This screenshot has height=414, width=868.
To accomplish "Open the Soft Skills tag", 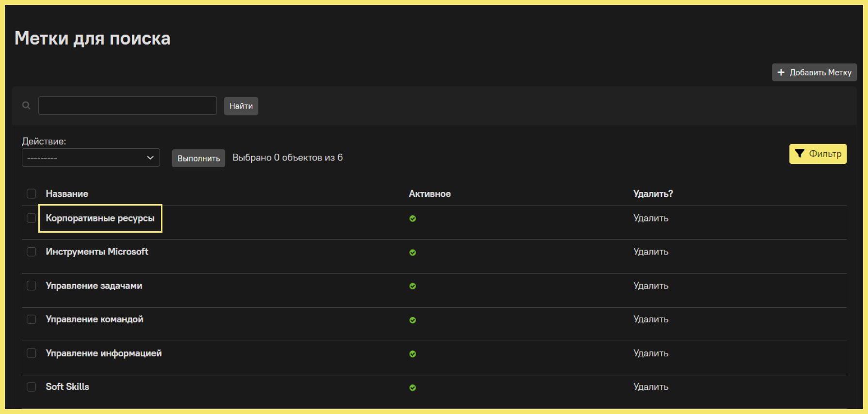I will pyautogui.click(x=67, y=386).
